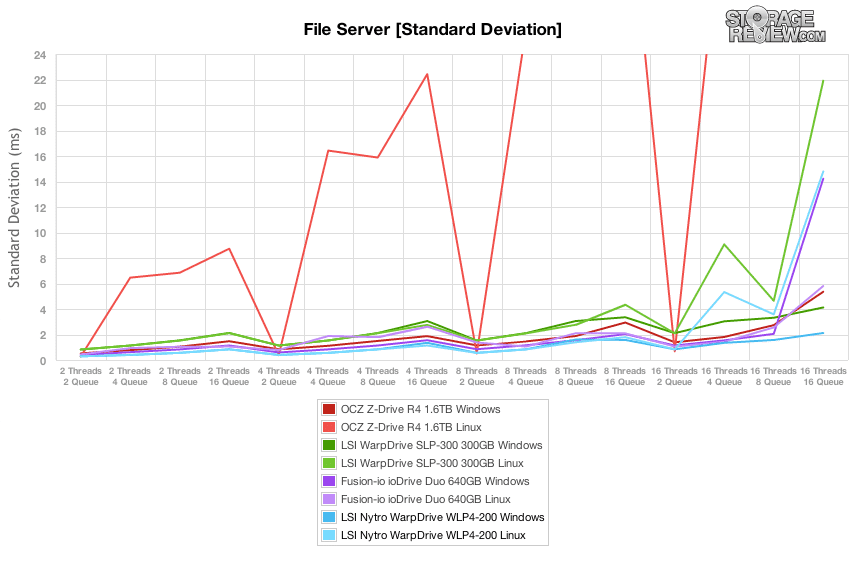Select legend text LSI WarpDrive SLP-300 300GB Linux
This screenshot has height=577, width=850.
(x=432, y=463)
